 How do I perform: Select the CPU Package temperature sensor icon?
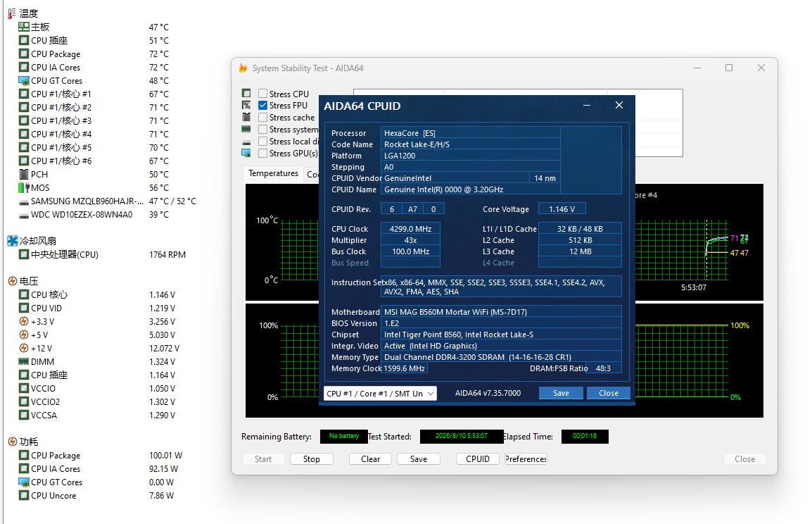(x=24, y=54)
